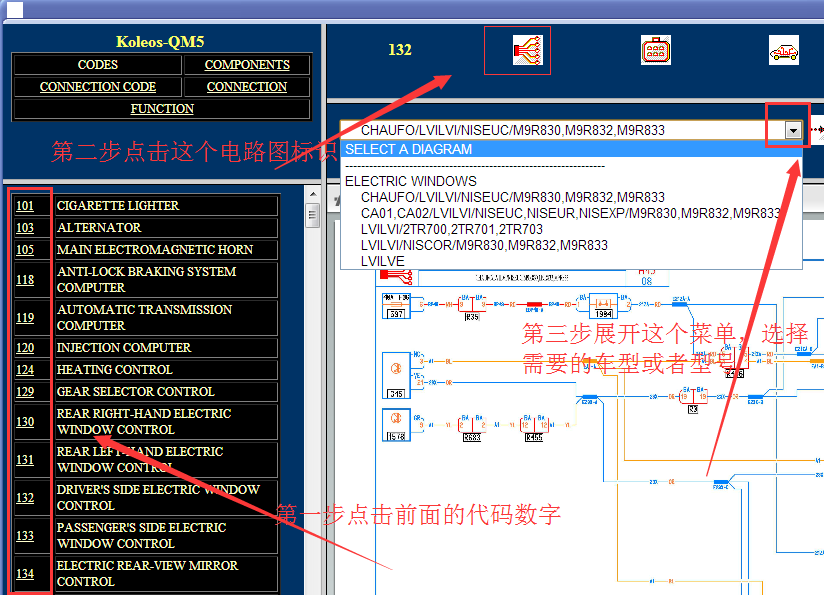
Task: Click code 118 link
Action: (x=25, y=280)
